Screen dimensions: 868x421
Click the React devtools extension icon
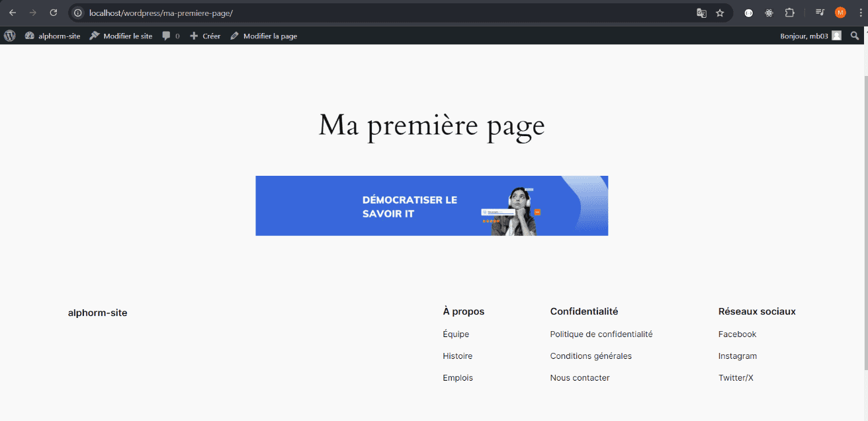[x=769, y=13]
